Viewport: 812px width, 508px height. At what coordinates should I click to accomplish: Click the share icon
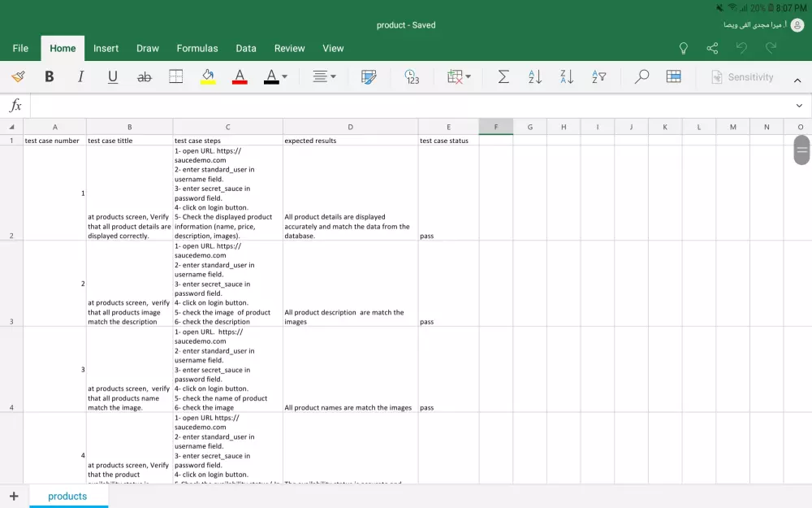tap(713, 48)
